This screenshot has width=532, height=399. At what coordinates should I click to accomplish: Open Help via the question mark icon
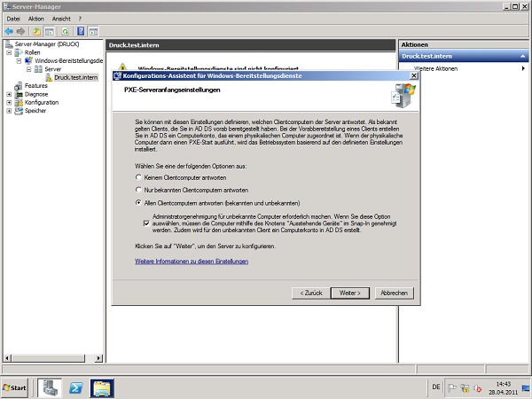click(x=81, y=32)
